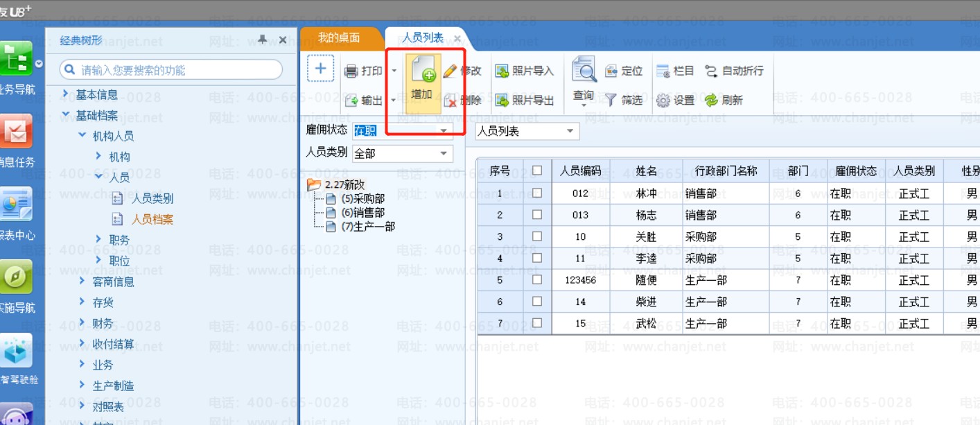This screenshot has width=980, height=425.
Task: Expand the 对照表 tree node
Action: tap(82, 406)
